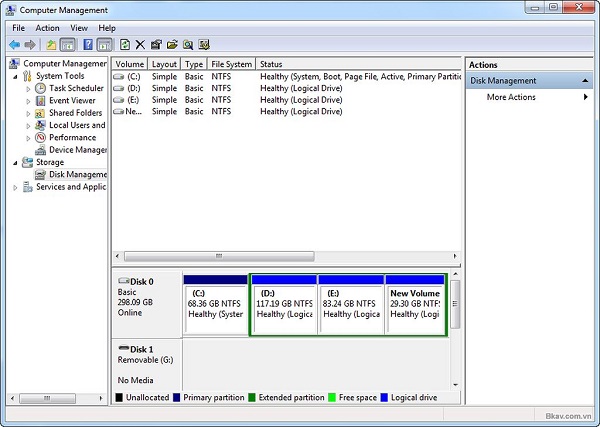Open Device Manager in the tree
The width and height of the screenshot is (600, 427).
click(77, 150)
